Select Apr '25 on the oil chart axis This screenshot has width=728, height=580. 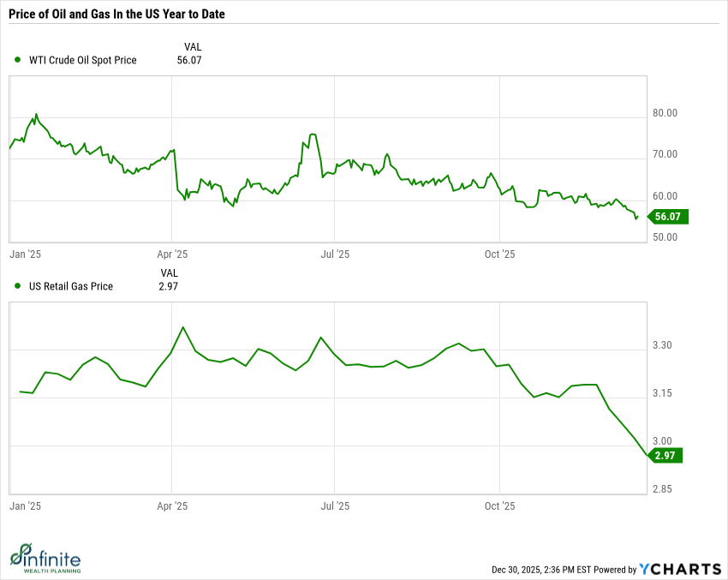click(173, 254)
